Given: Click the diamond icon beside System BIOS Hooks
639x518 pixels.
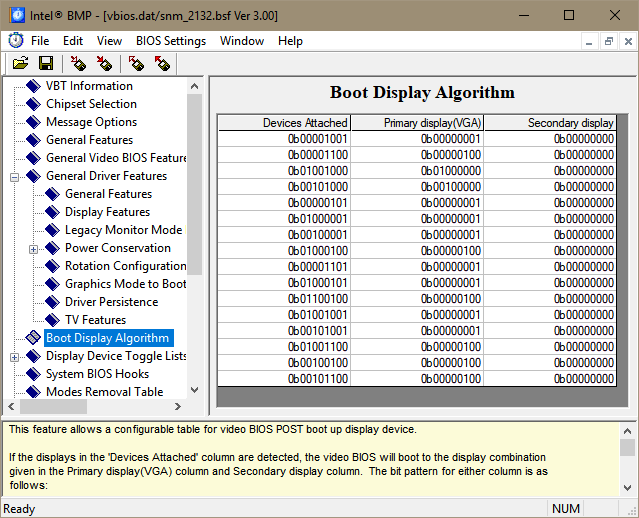Looking at the screenshot, I should pyautogui.click(x=33, y=374).
